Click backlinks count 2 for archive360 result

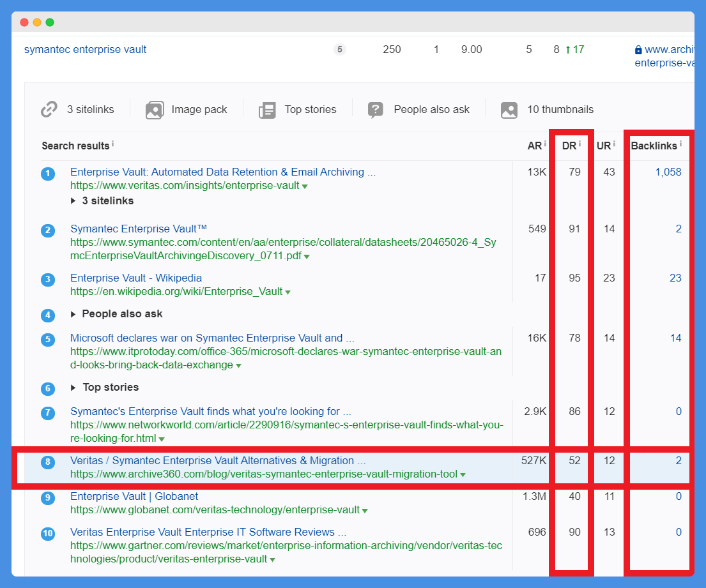(x=679, y=460)
